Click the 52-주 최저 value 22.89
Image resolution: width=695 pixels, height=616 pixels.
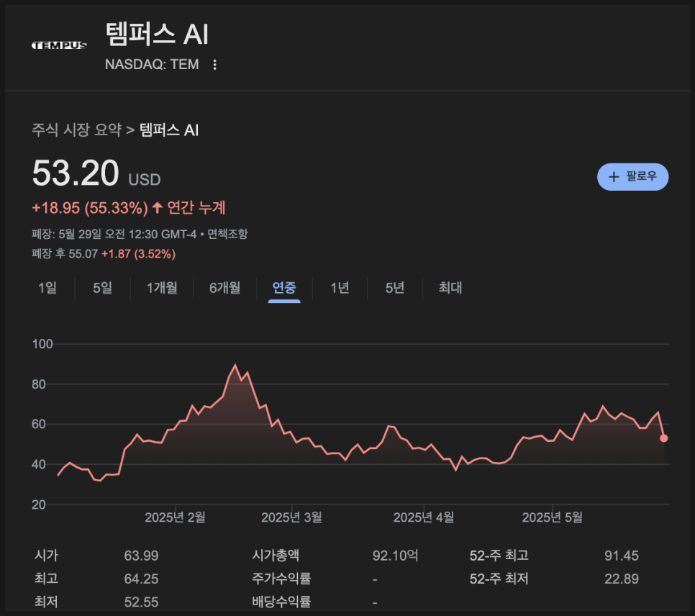622,579
